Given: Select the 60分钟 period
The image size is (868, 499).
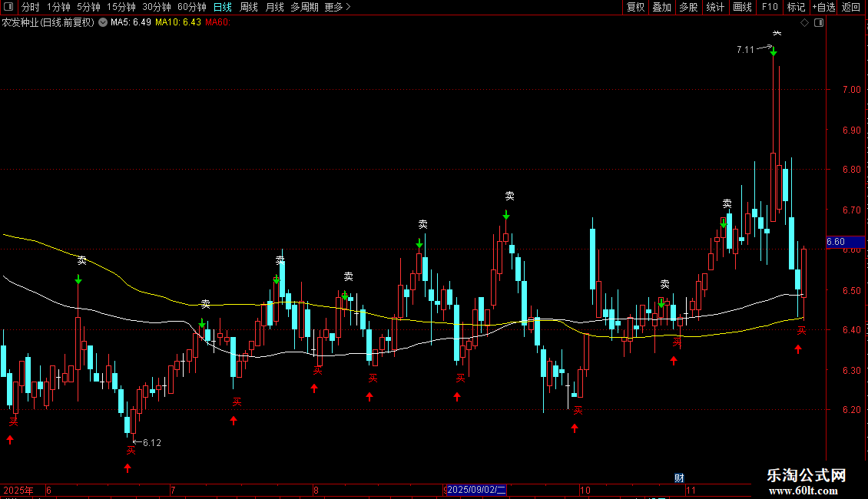Looking at the screenshot, I should tap(191, 7).
